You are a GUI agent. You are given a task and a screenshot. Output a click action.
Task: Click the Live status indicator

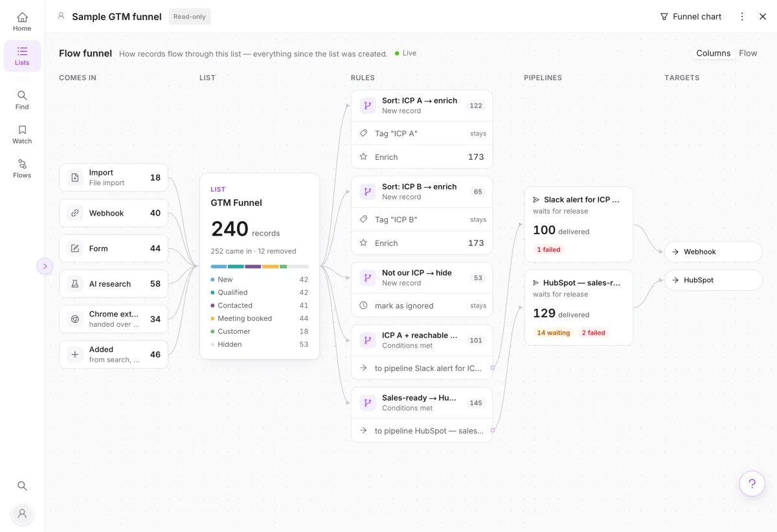406,53
